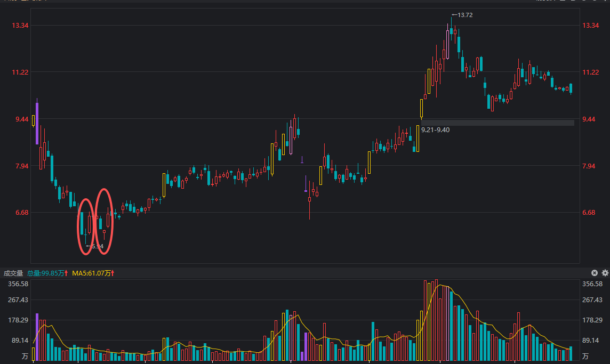Click the small purple marker near 7.94 level

(x=302, y=159)
